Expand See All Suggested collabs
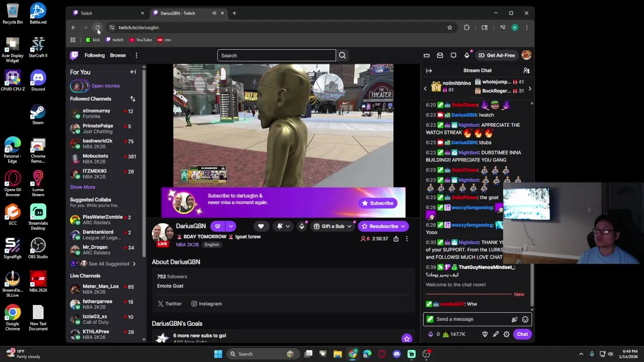Screen dimensions: 644x362 104,264
